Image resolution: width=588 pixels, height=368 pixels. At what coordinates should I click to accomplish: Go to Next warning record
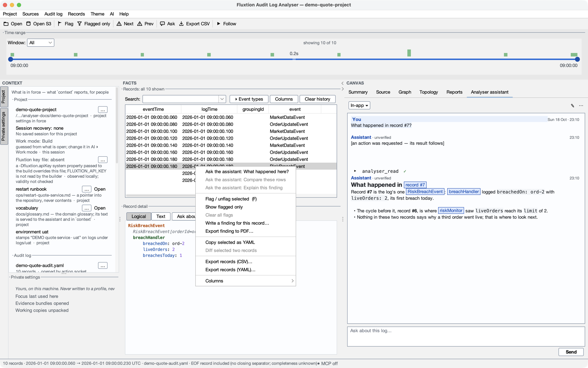pyautogui.click(x=125, y=24)
